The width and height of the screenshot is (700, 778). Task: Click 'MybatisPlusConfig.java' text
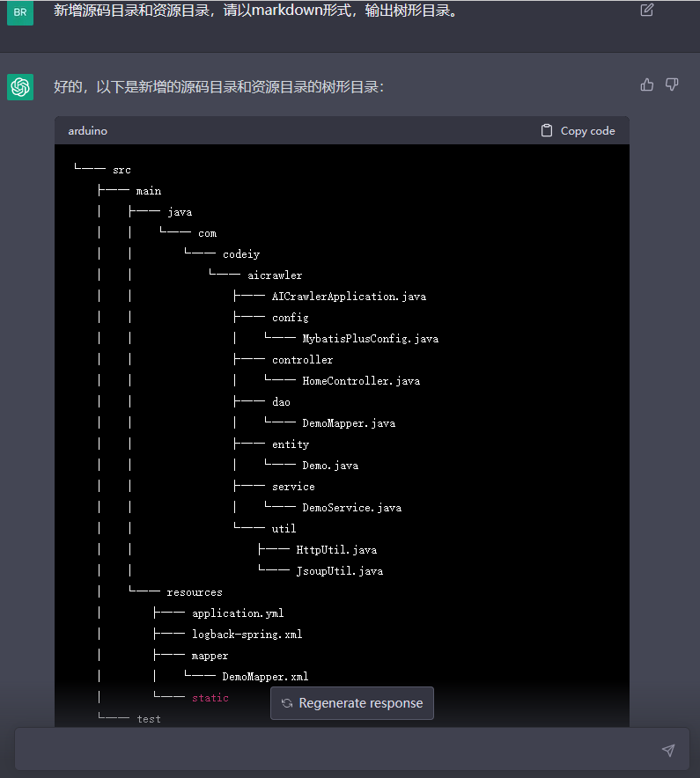click(x=371, y=338)
